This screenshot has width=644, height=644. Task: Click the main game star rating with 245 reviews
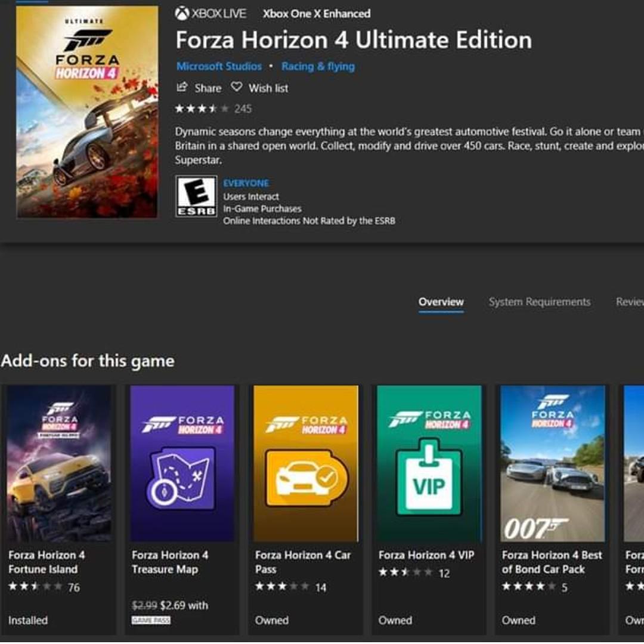tap(213, 109)
